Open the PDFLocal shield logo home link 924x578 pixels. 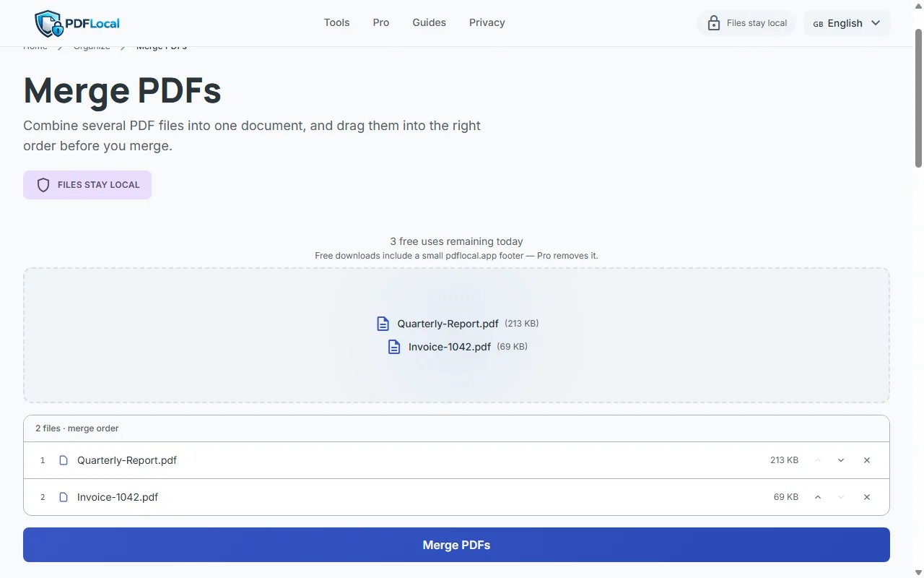[77, 23]
